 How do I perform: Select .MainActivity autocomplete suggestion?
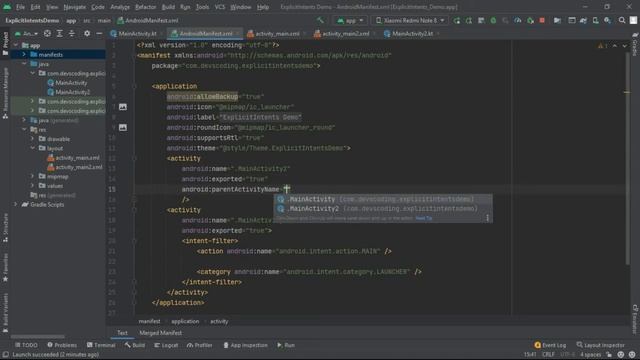point(383,199)
